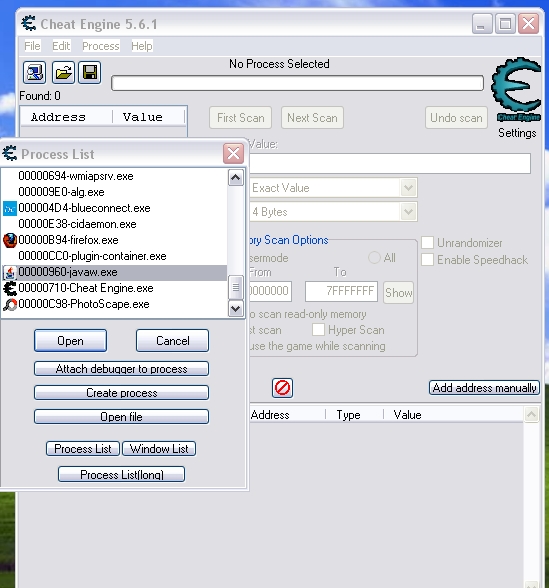The width and height of the screenshot is (549, 588).
Task: Switch to Window List view
Action: (x=159, y=448)
